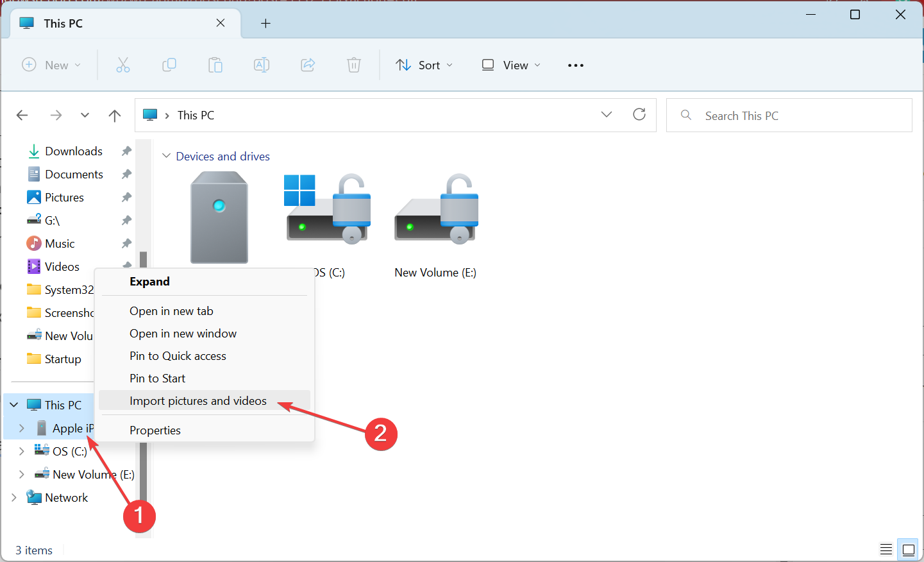Open the See more three-dots menu

pyautogui.click(x=576, y=65)
